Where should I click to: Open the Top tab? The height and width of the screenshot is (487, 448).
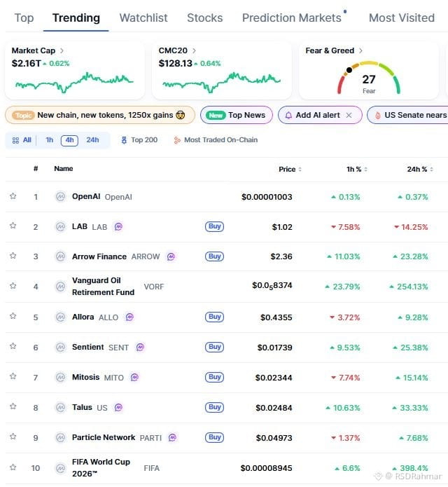[x=24, y=18]
